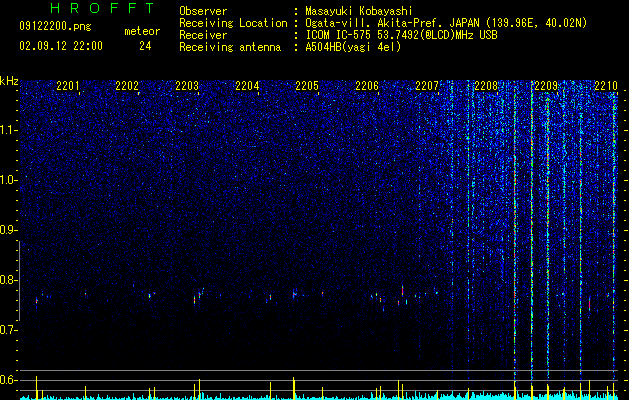This screenshot has width=629, height=400.
Task: Click the 'meteor' label
Action: click(x=142, y=31)
